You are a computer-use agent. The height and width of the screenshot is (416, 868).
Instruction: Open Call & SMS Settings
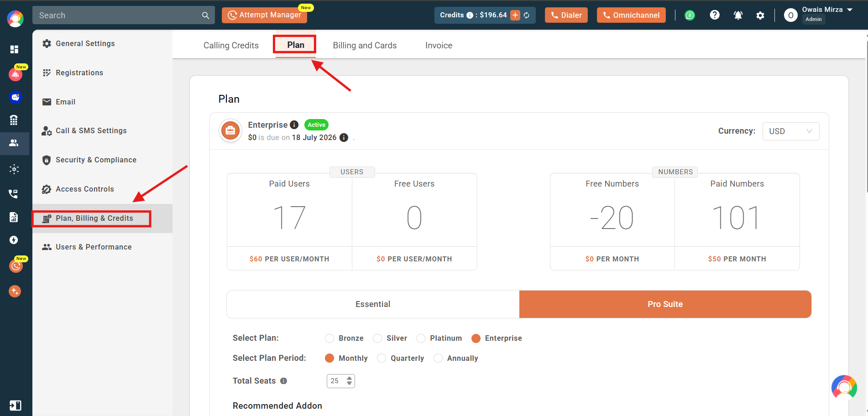pyautogui.click(x=102, y=130)
